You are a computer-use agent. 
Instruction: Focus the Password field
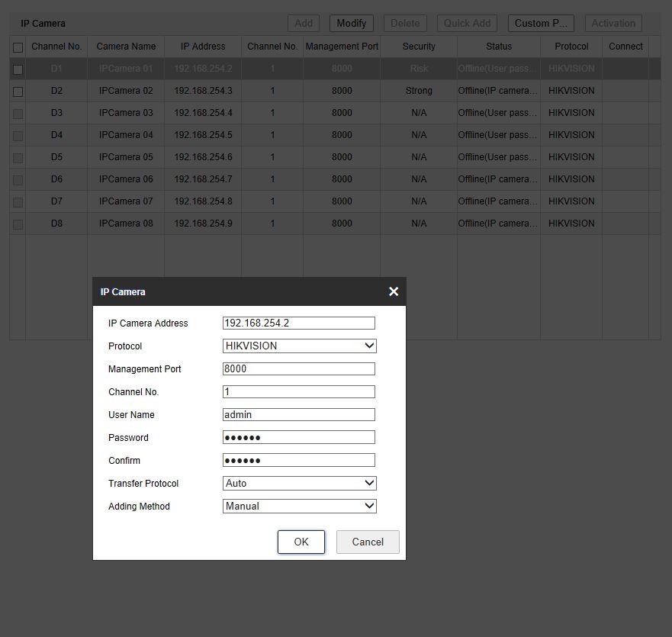298,437
